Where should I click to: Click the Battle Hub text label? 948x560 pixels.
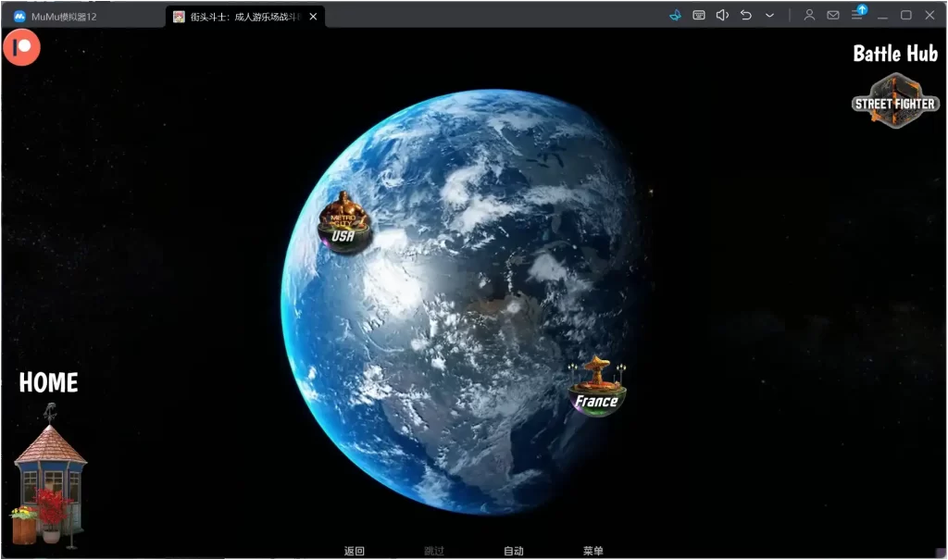895,54
